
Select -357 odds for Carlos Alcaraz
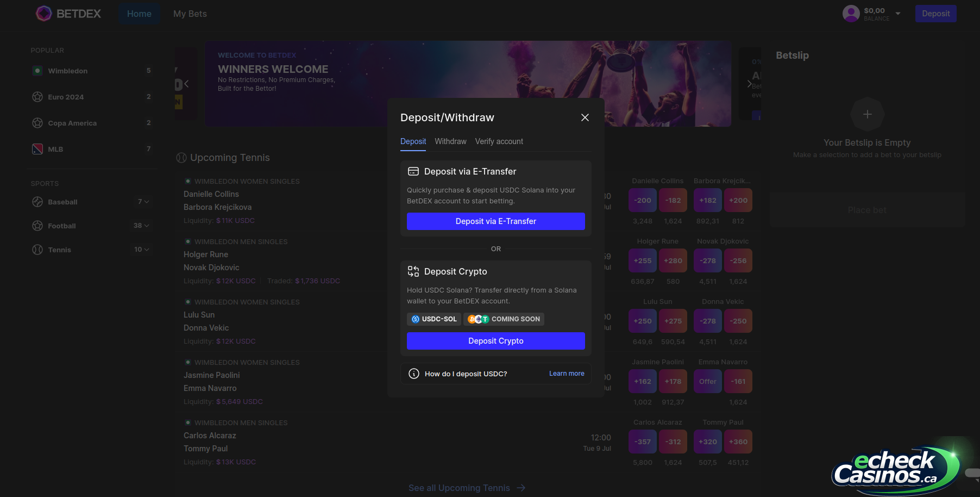pyautogui.click(x=643, y=442)
